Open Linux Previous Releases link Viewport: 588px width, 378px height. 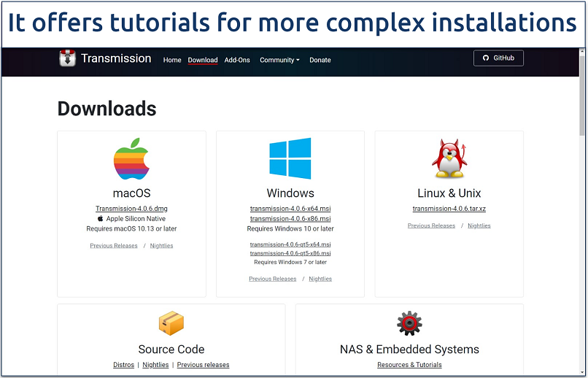point(431,225)
